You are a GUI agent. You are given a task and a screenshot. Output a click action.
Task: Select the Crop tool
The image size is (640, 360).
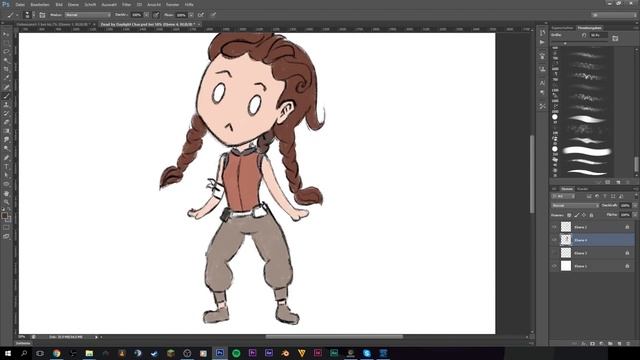coord(6,69)
